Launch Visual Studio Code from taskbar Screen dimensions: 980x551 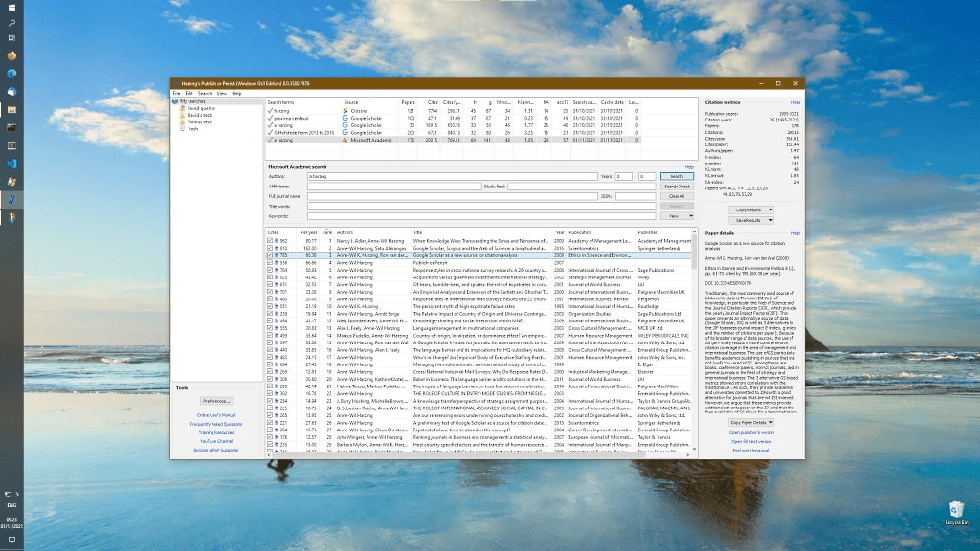(11, 164)
